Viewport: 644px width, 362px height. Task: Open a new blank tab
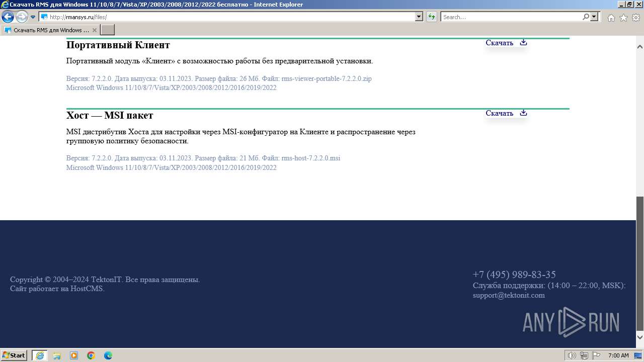tap(108, 30)
